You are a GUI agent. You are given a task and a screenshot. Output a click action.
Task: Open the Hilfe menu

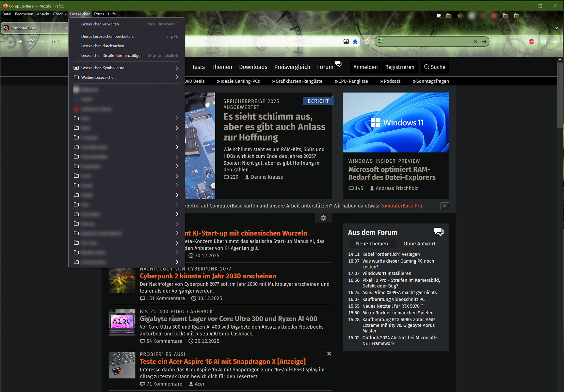pos(112,14)
